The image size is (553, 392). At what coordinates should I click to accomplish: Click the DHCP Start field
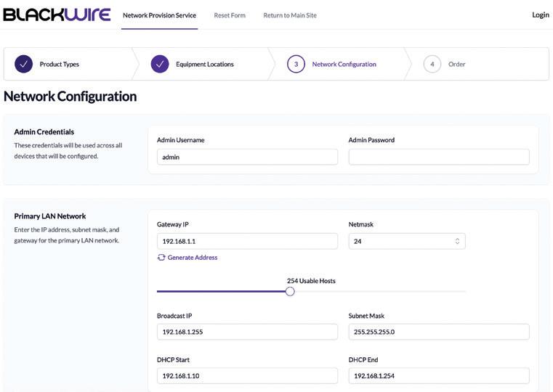click(x=247, y=376)
